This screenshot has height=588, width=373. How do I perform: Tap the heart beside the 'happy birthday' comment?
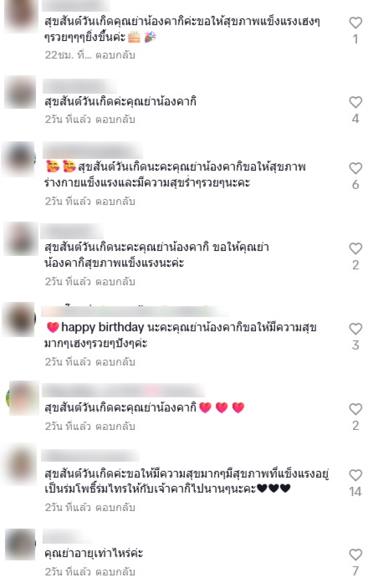click(x=356, y=329)
